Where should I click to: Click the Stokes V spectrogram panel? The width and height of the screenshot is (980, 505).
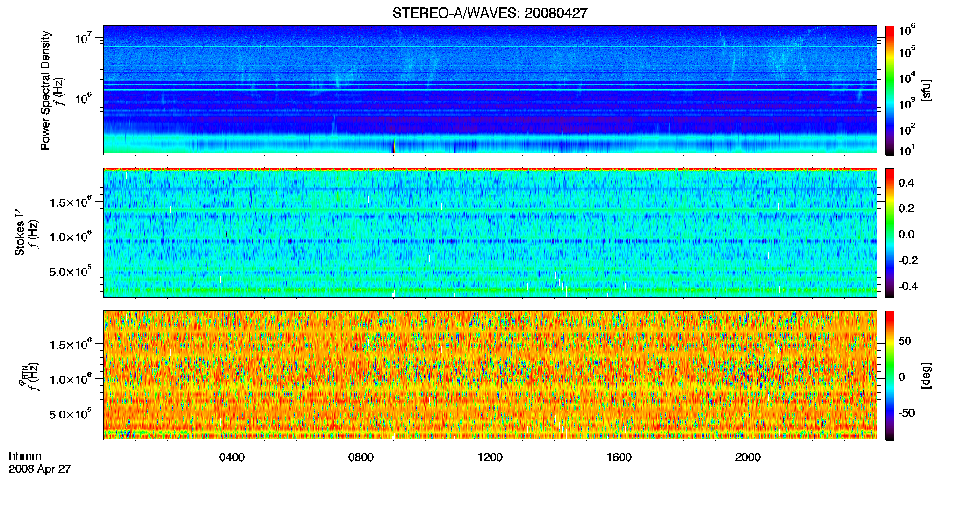coord(490,233)
